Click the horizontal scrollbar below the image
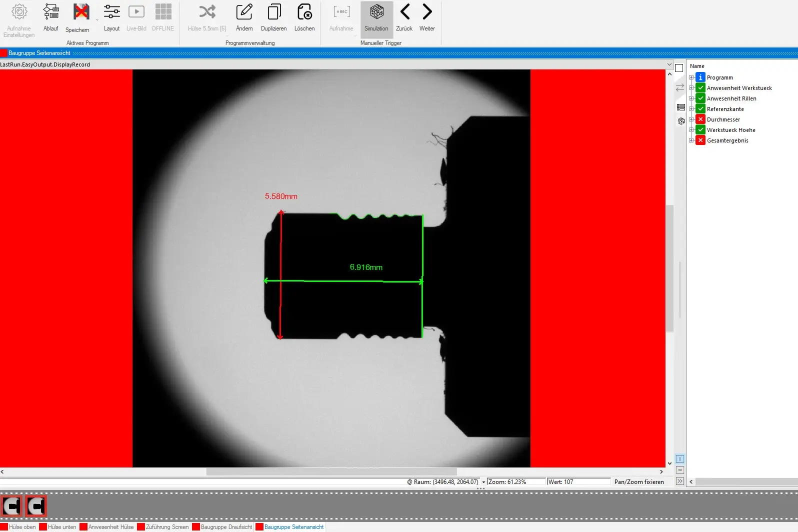Viewport: 798px width, 532px height. 331,471
